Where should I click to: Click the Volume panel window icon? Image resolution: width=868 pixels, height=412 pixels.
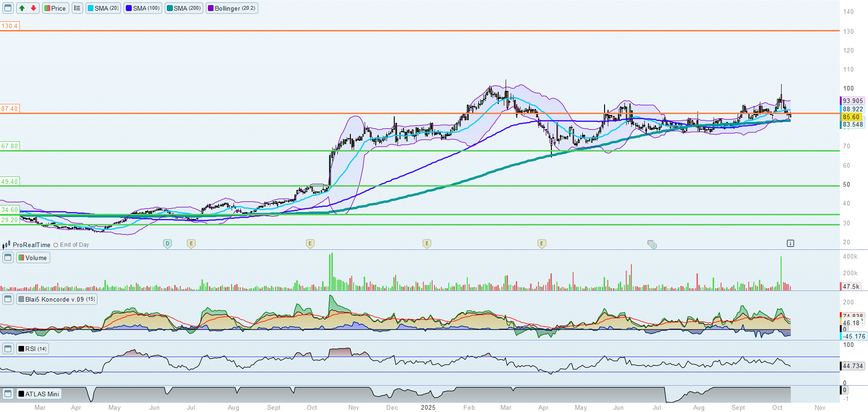point(8,258)
